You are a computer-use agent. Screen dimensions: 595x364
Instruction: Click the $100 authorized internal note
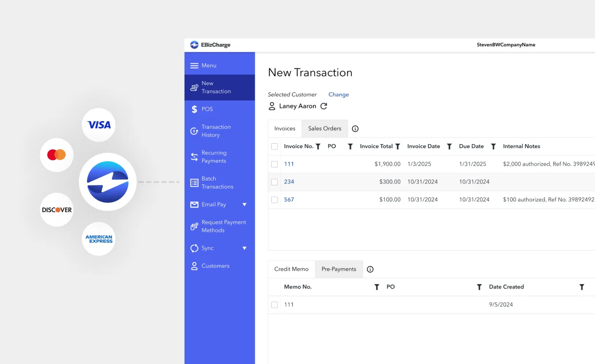pos(549,200)
